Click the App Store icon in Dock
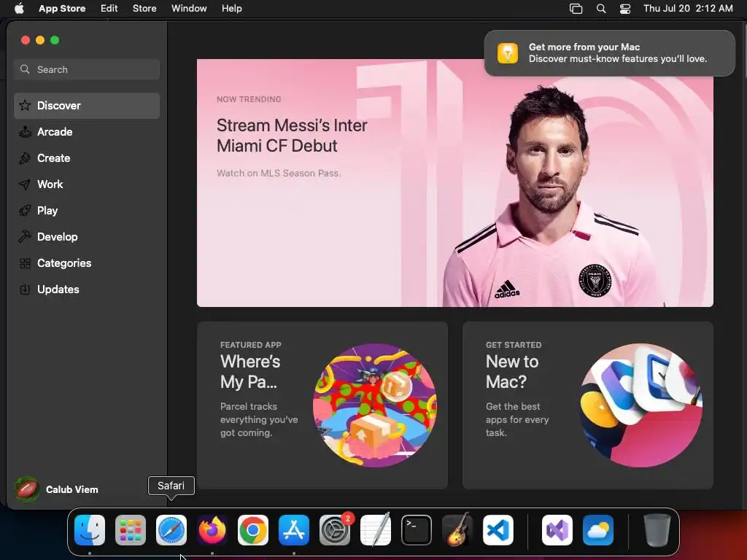747x560 pixels. tap(294, 530)
